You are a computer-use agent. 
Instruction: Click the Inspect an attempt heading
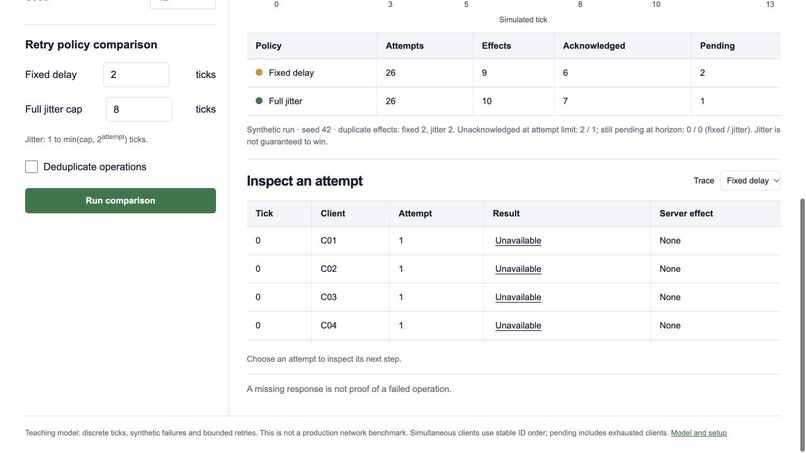point(304,181)
